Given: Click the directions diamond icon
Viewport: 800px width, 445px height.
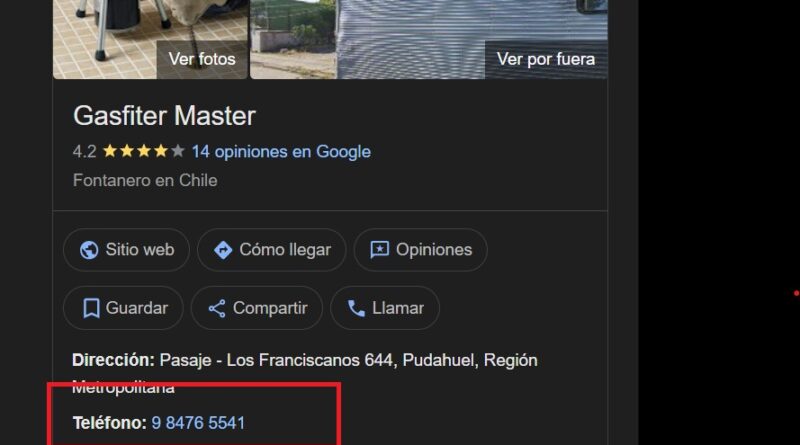Looking at the screenshot, I should click(x=223, y=250).
